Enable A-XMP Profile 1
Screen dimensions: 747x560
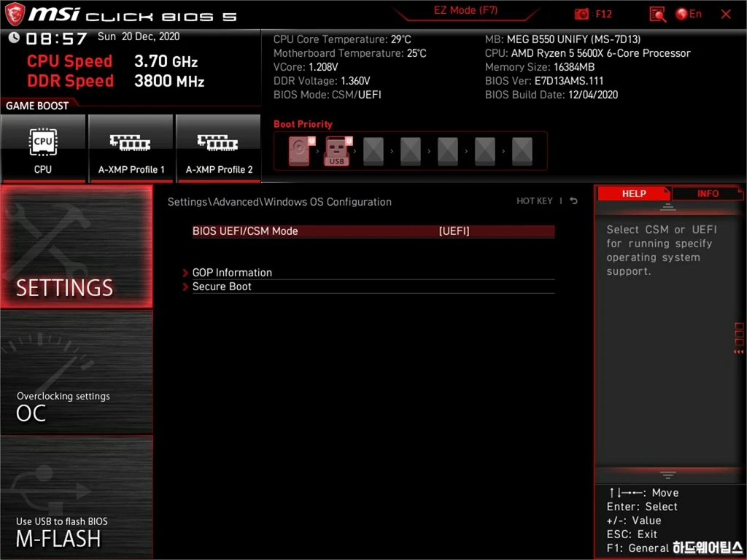point(131,149)
